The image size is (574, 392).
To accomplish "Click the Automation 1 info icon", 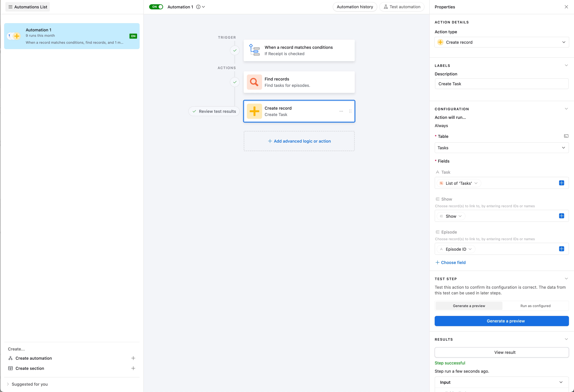I will coord(198,7).
